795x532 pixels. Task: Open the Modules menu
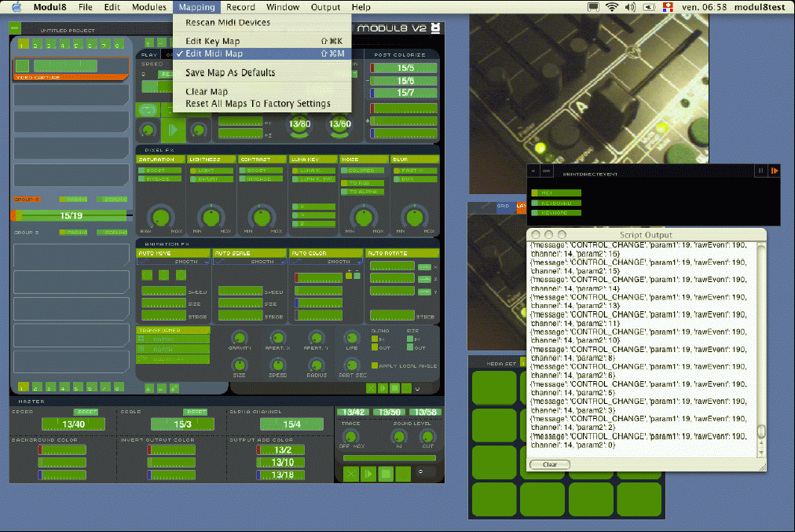click(149, 7)
